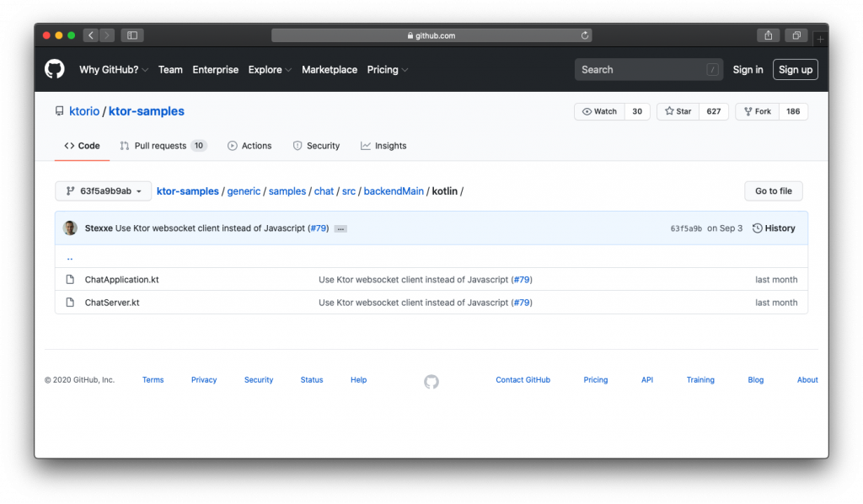This screenshot has width=863, height=504.
Task: Fork the repository with Fork button
Action: [x=758, y=111]
